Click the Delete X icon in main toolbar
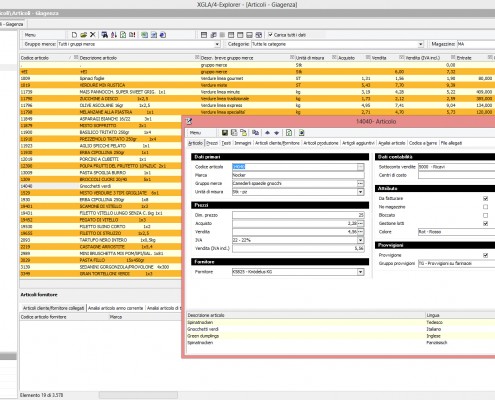Image resolution: width=495 pixels, height=400 pixels. [x=93, y=35]
